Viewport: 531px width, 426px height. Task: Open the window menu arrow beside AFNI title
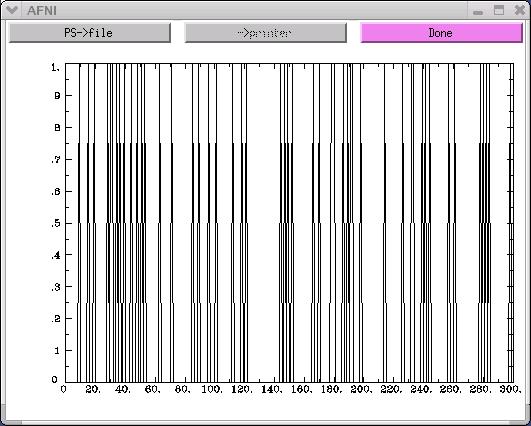(x=12, y=10)
